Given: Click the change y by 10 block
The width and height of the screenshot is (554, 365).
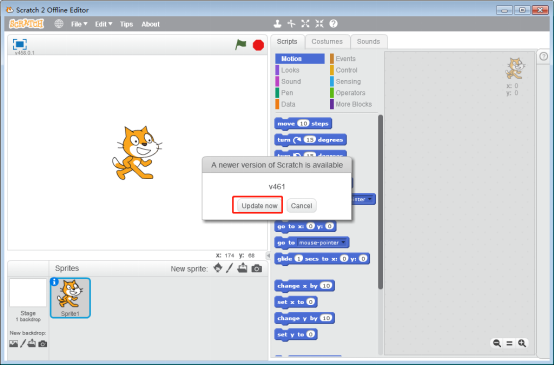Looking at the screenshot, I should click(304, 318).
